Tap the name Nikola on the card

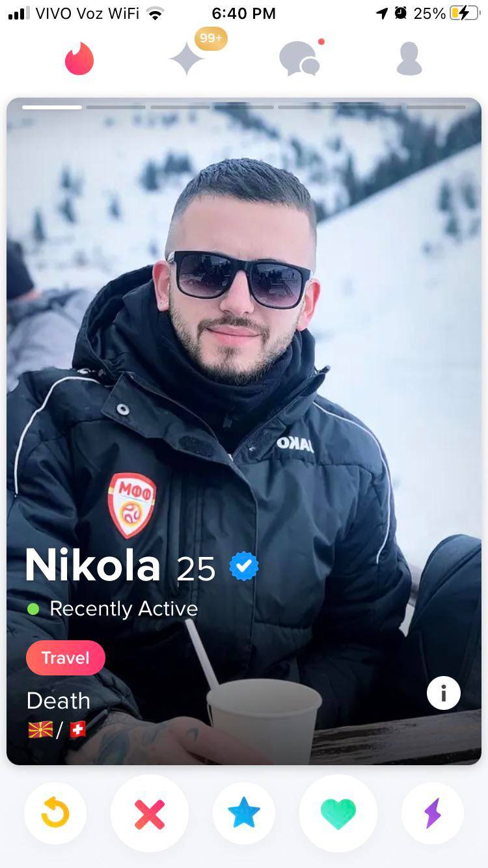click(93, 565)
